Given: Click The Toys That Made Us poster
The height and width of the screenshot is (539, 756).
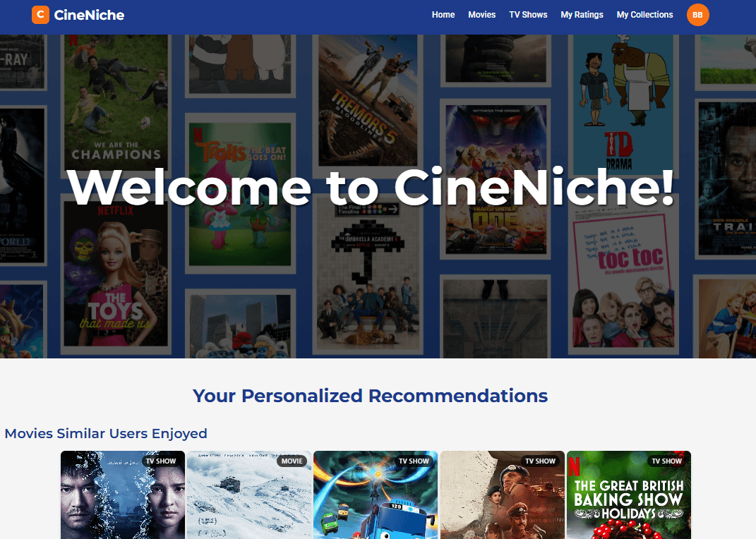Looking at the screenshot, I should point(116,274).
